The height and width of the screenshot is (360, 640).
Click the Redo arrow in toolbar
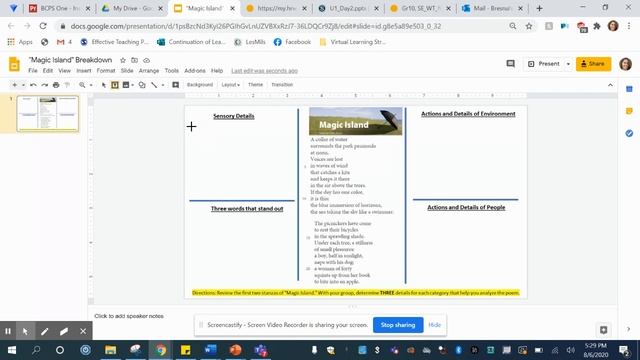pos(44,85)
